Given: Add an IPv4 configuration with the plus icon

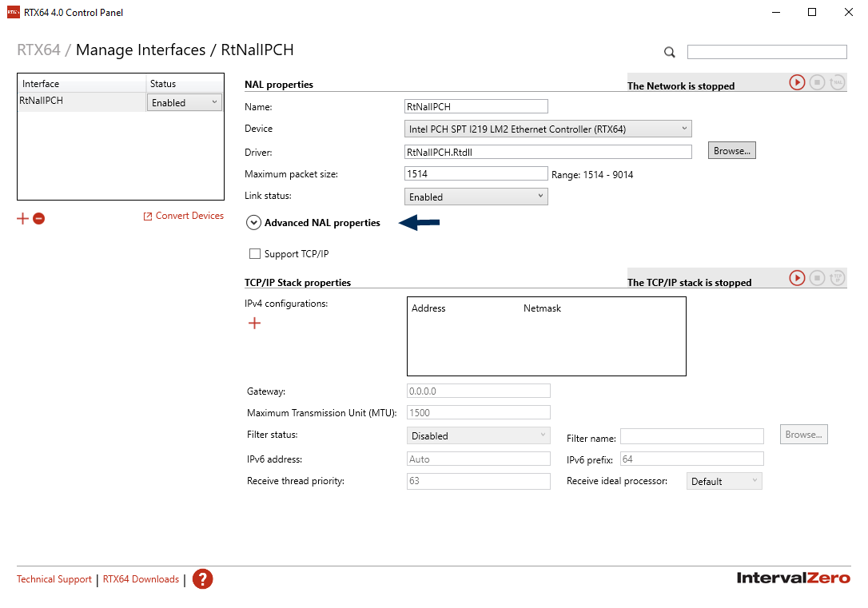Looking at the screenshot, I should pyautogui.click(x=254, y=323).
